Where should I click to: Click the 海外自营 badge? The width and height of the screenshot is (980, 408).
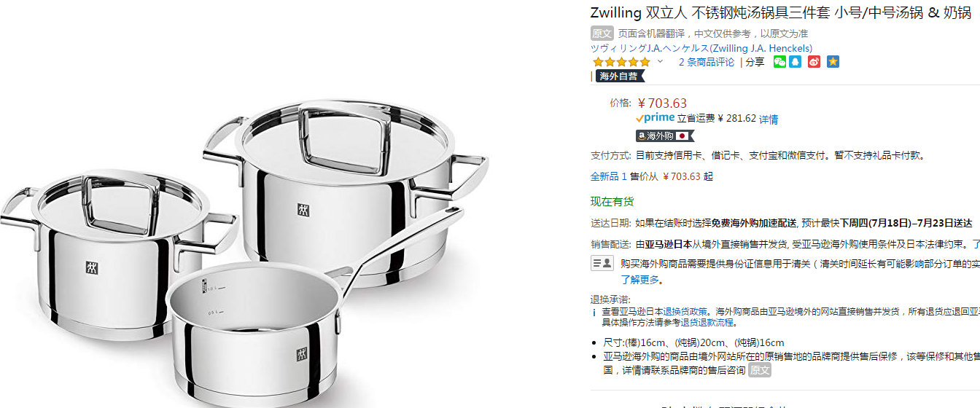pos(620,76)
